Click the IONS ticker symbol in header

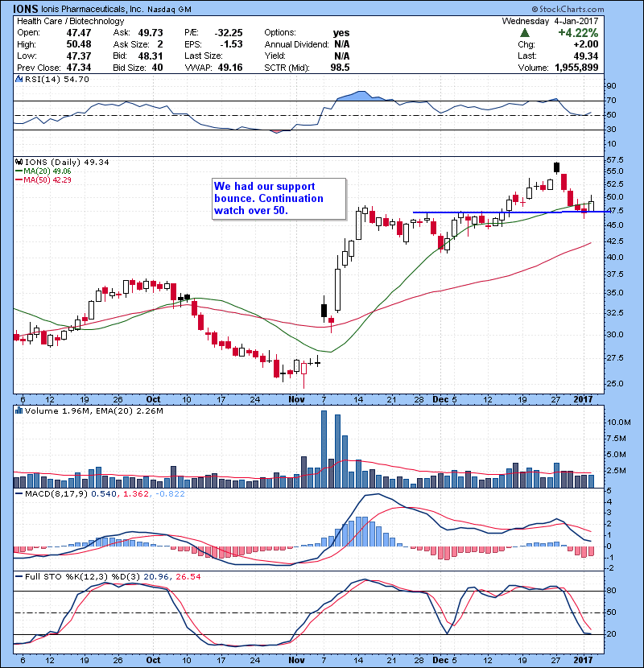[26, 9]
